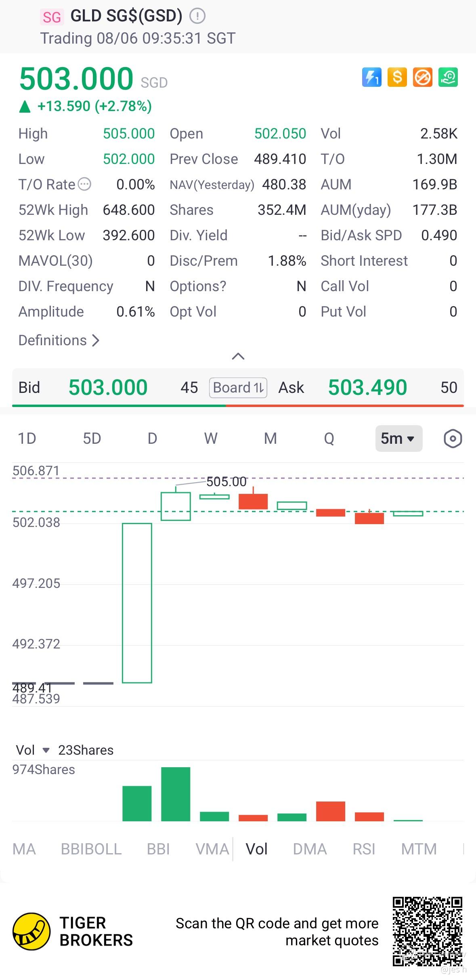The width and height of the screenshot is (476, 980).
Task: Open the 5m interval dropdown
Action: coord(398,439)
